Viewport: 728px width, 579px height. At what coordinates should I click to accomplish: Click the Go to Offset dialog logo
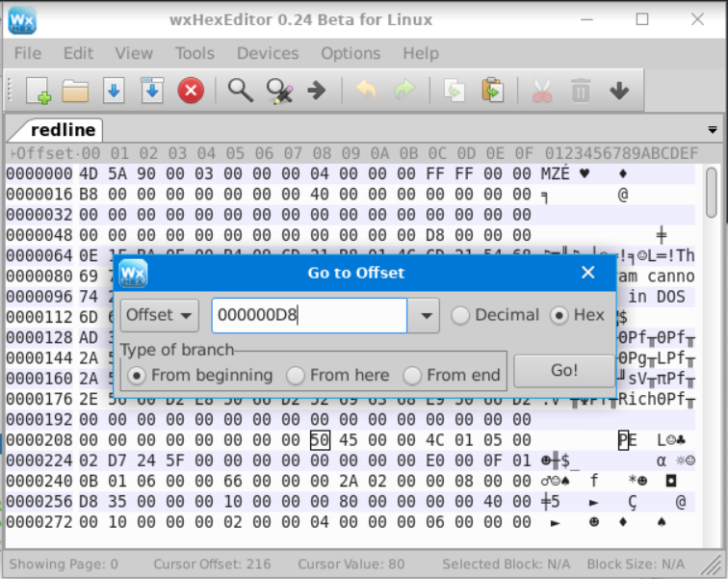coord(133,273)
